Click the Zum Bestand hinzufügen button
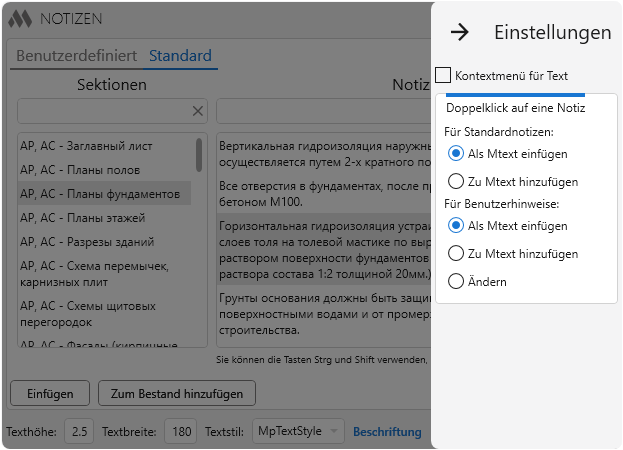This screenshot has height=450, width=623. pyautogui.click(x=176, y=393)
